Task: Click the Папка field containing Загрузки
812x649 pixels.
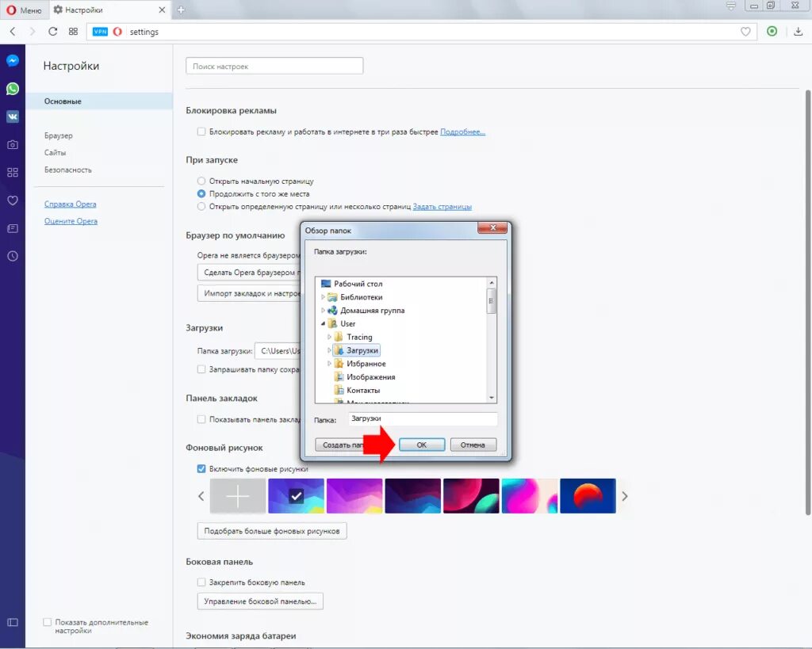Action: 423,418
